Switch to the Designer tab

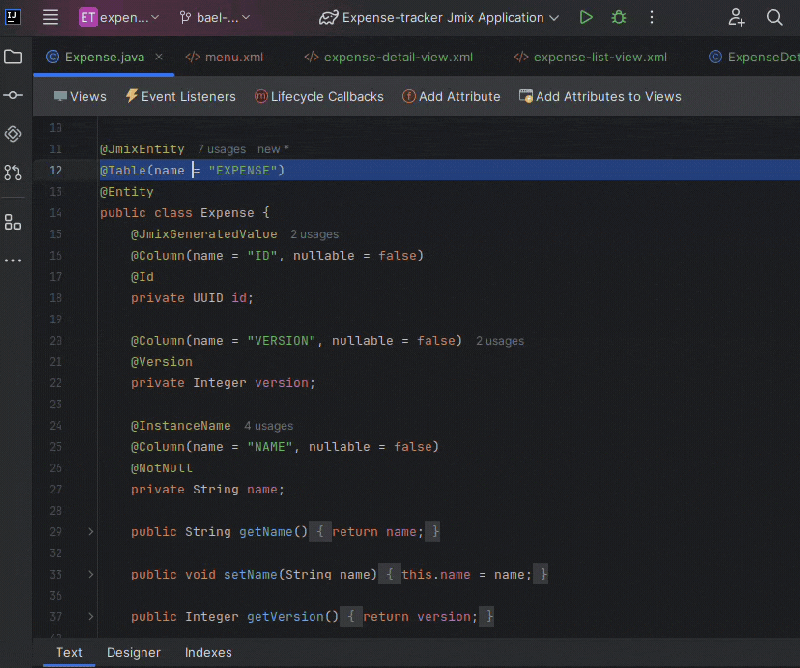(x=133, y=652)
